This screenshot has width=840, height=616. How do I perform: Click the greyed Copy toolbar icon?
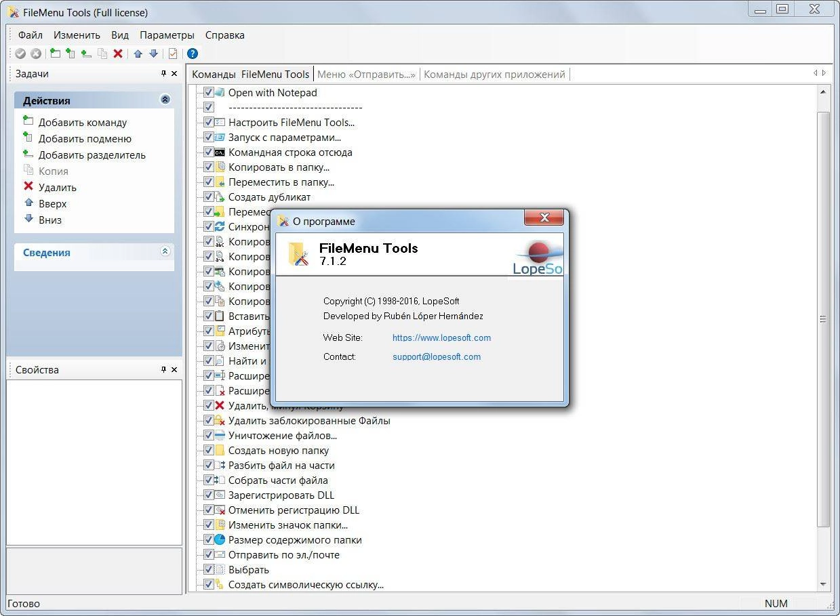tap(102, 54)
